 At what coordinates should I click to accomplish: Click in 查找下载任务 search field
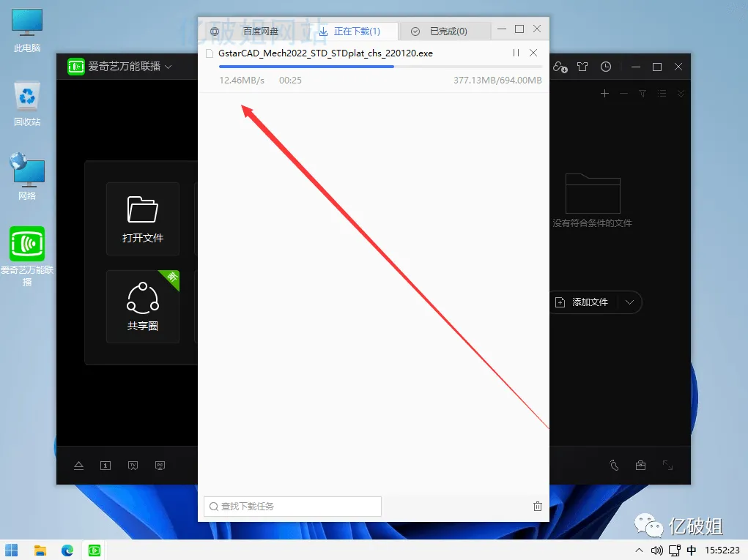[x=292, y=506]
